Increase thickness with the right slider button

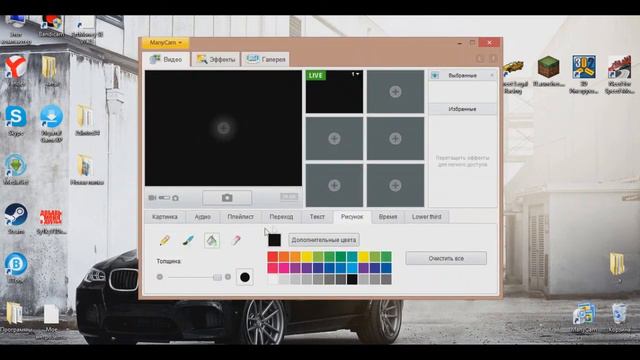pyautogui.click(x=228, y=277)
